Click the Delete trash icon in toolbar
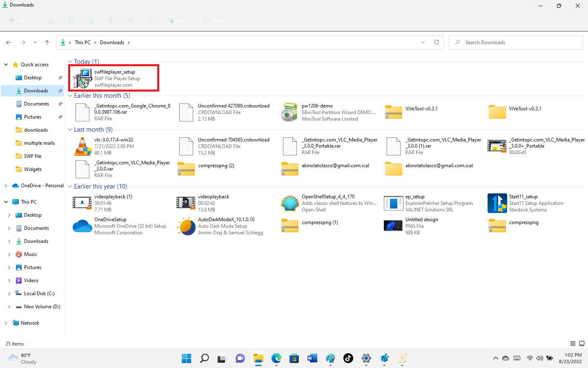This screenshot has height=368, width=588. [x=149, y=20]
